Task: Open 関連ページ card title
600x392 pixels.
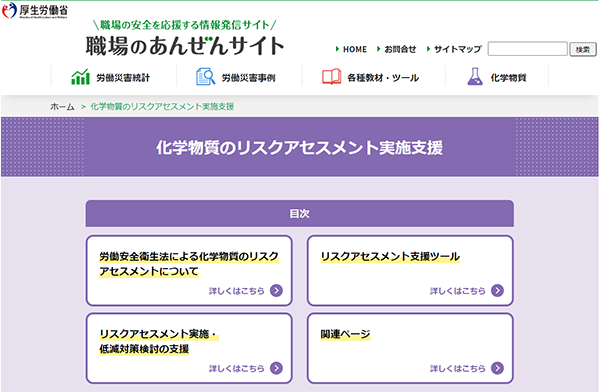Action: 346,334
